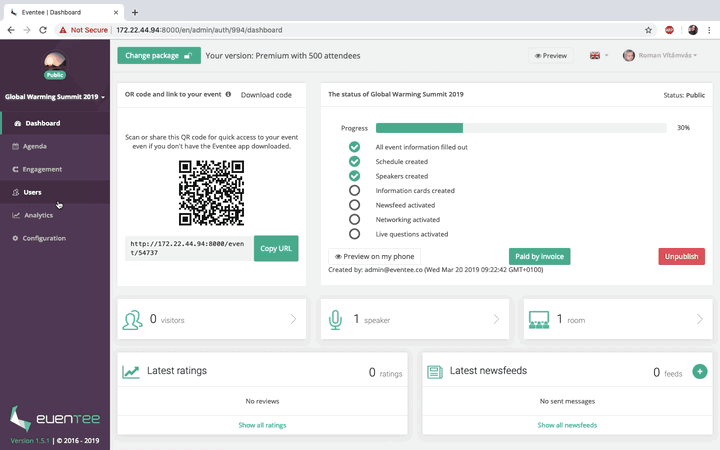Toggle Live questions activated circle
Screen dimensions: 720x450
(x=354, y=234)
